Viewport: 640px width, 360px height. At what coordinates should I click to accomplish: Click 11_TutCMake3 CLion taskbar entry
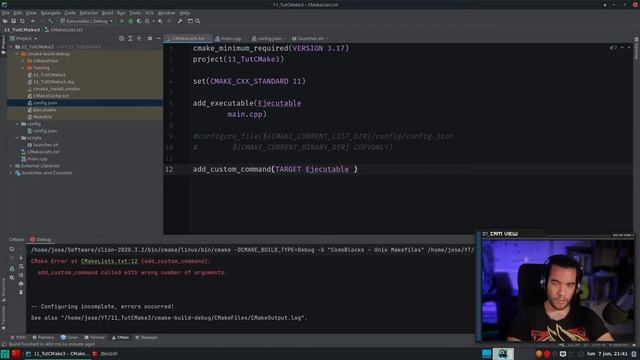point(56,354)
